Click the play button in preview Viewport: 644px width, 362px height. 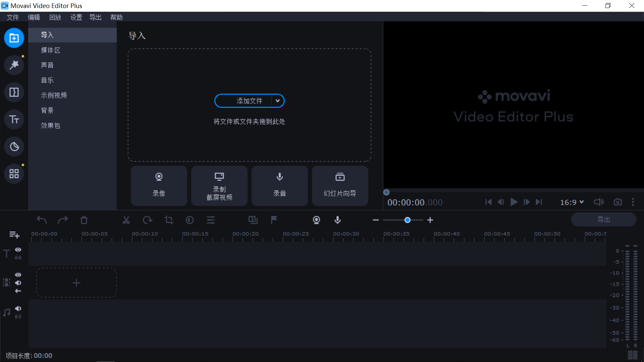click(x=514, y=202)
